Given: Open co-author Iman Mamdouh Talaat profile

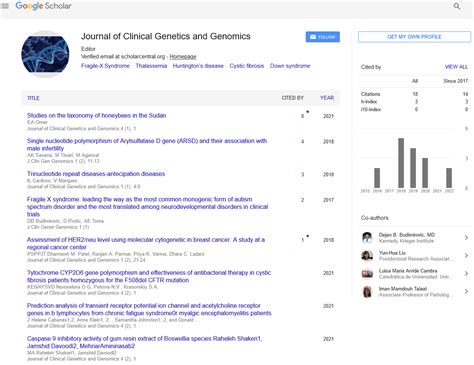Looking at the screenshot, I should point(403,289).
